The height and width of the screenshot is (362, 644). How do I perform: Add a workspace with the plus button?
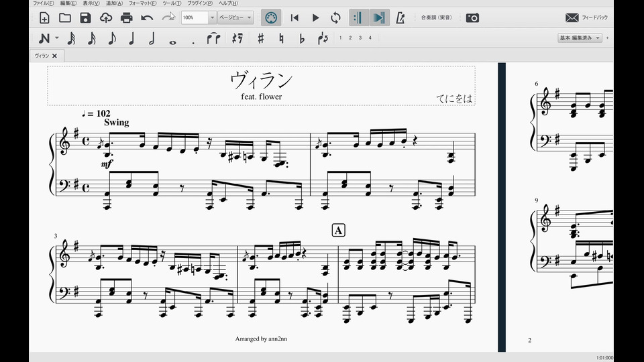[x=608, y=38]
